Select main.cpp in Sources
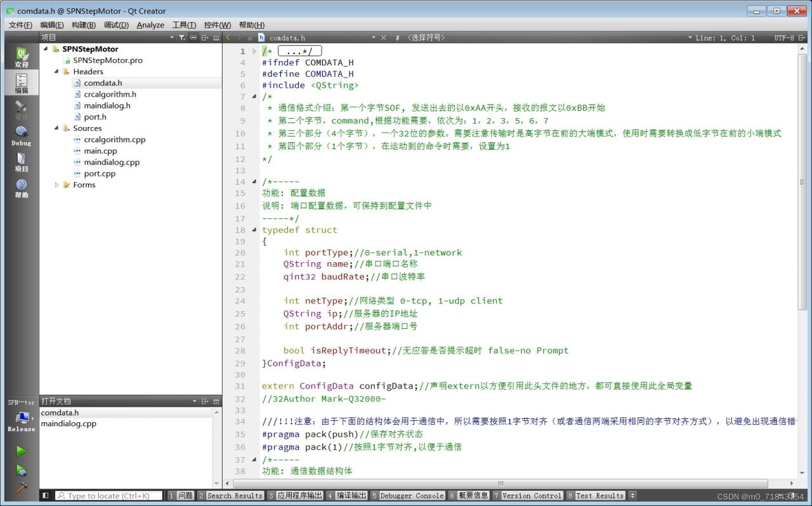812x506 pixels. [100, 151]
